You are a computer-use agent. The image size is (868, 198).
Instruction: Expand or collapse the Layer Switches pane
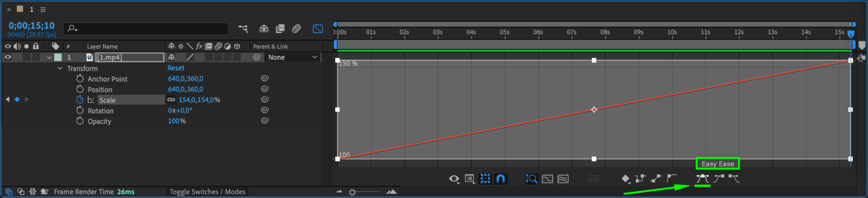click(x=9, y=191)
